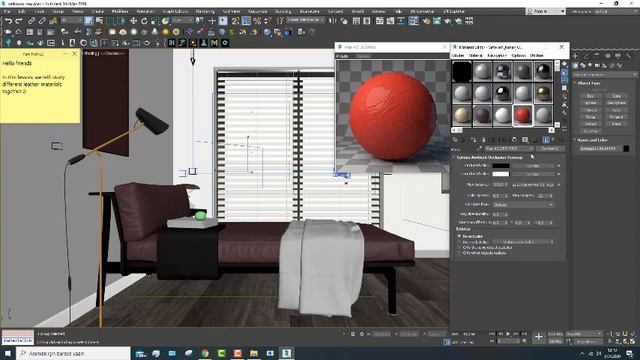The width and height of the screenshot is (640, 360).
Task: Open the Graph Editors menu
Action: tap(175, 11)
